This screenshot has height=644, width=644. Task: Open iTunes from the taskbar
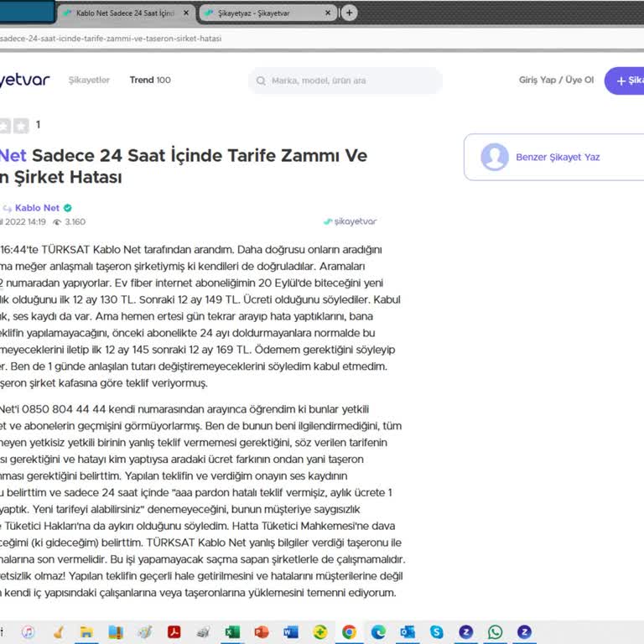tap(28, 631)
